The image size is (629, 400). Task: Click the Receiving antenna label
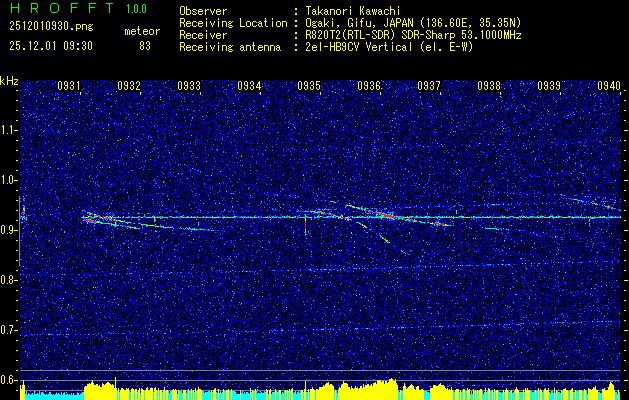click(x=230, y=47)
